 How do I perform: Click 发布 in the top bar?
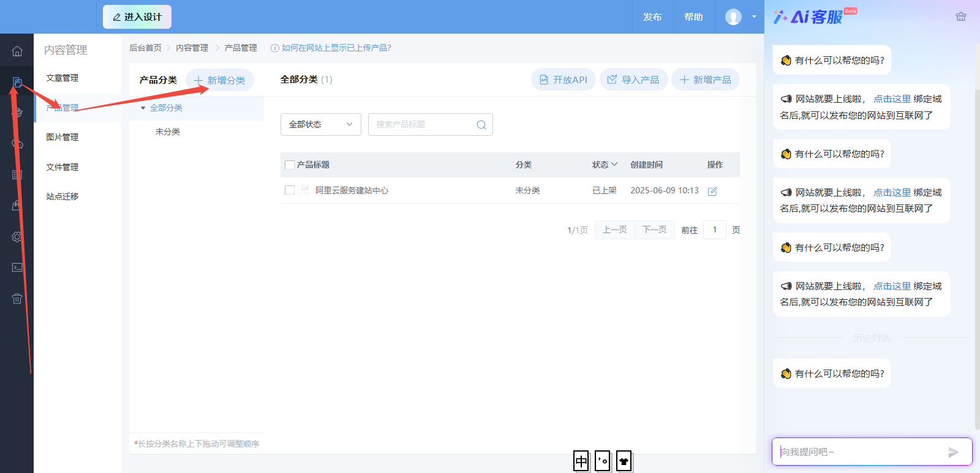(652, 17)
